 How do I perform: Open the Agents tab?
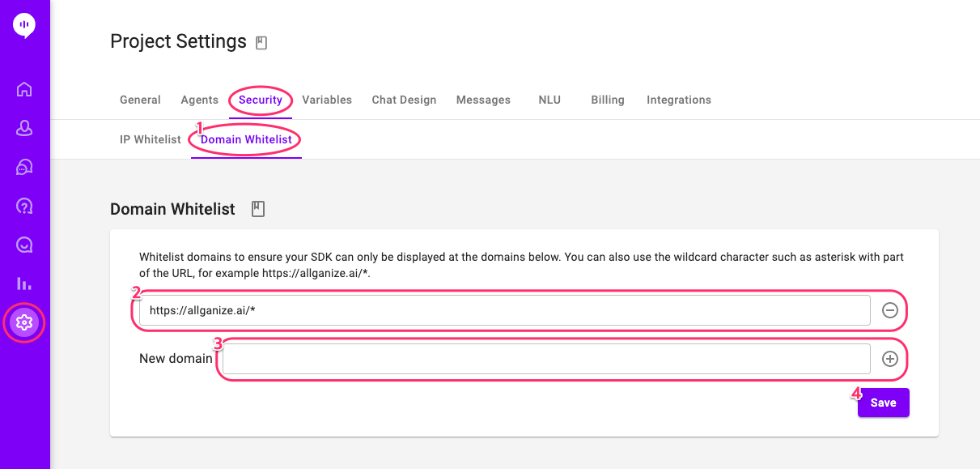(x=200, y=100)
